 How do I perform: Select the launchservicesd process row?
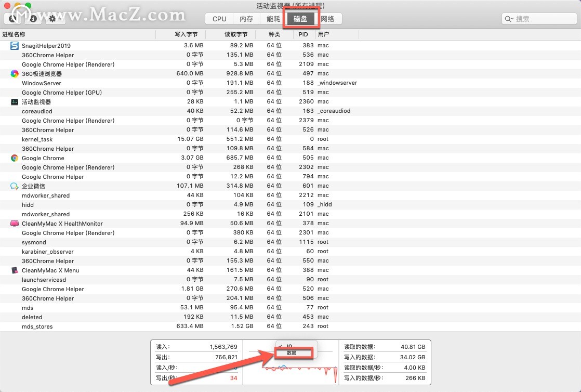click(x=290, y=280)
